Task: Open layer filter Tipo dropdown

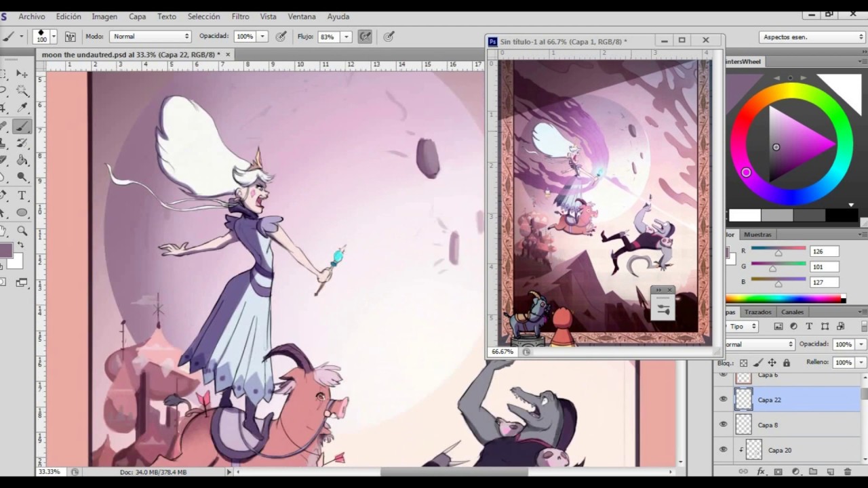Action: click(741, 326)
